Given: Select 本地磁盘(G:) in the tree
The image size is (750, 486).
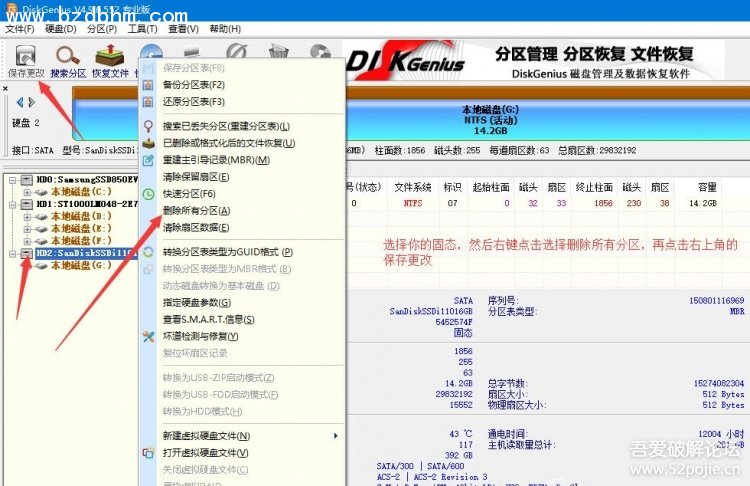Looking at the screenshot, I should pos(81,265).
